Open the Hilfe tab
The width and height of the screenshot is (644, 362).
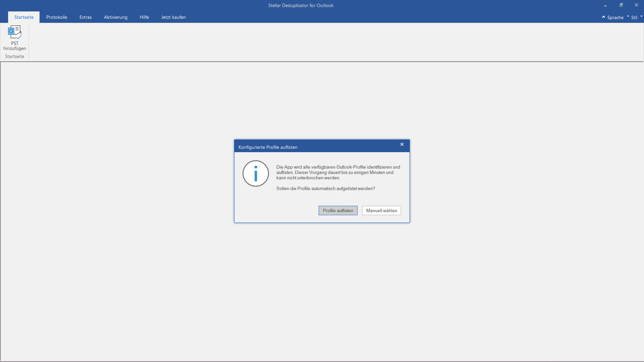pos(144,17)
